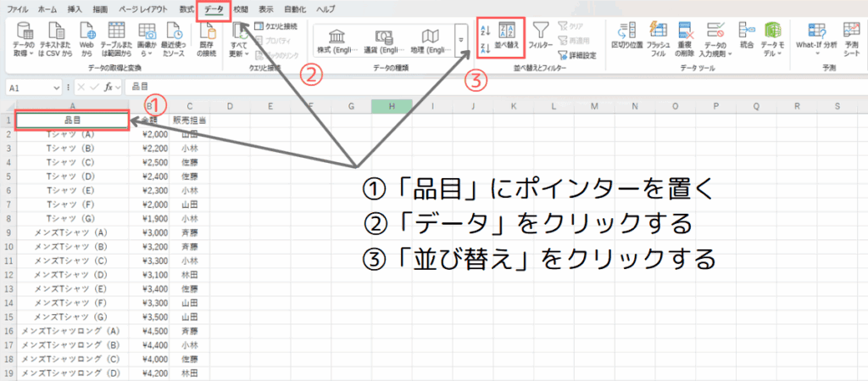Click the 並べ替え (Sort) button

point(507,36)
